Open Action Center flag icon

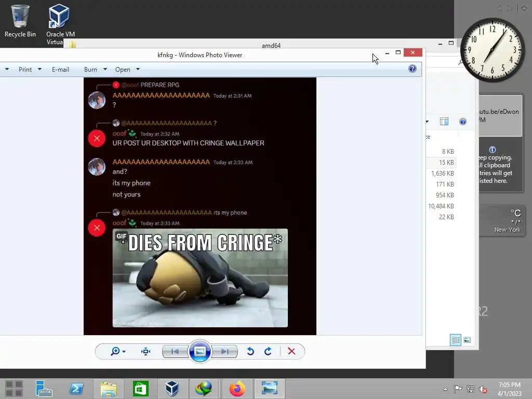click(458, 389)
